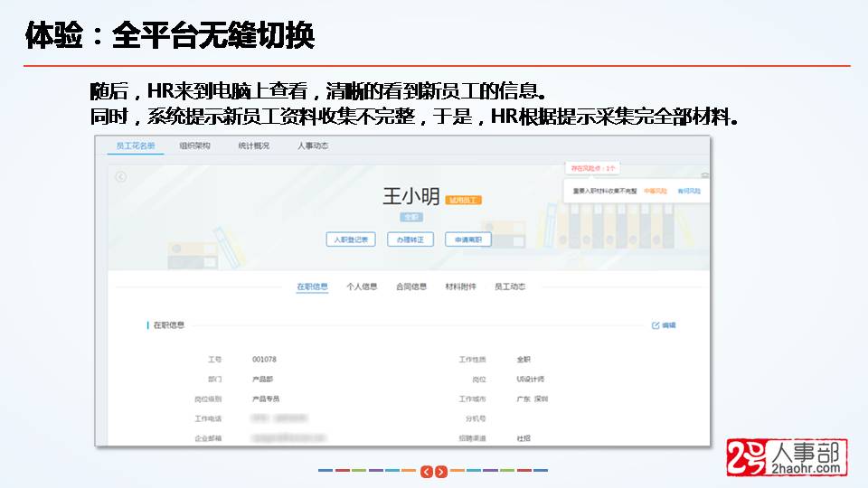Select the 材料附件 sub-tab
Image resolution: width=868 pixels, height=488 pixels.
(460, 286)
